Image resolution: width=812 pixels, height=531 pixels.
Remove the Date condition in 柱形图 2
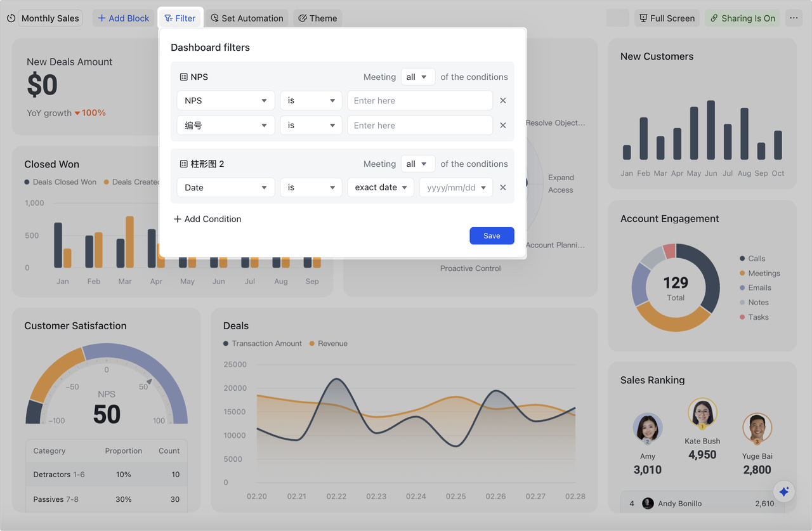502,187
